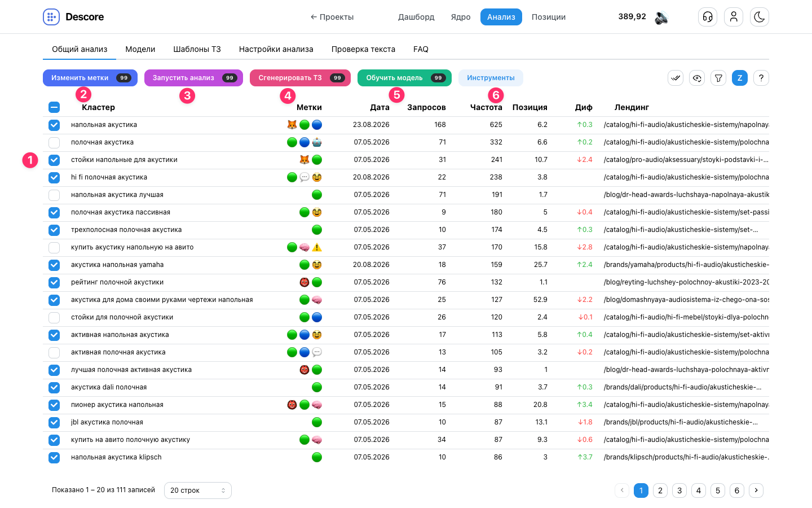812x508 pixels.
Task: Uncheck the 'акустика напольная yamaha' row checkbox
Action: tap(54, 265)
